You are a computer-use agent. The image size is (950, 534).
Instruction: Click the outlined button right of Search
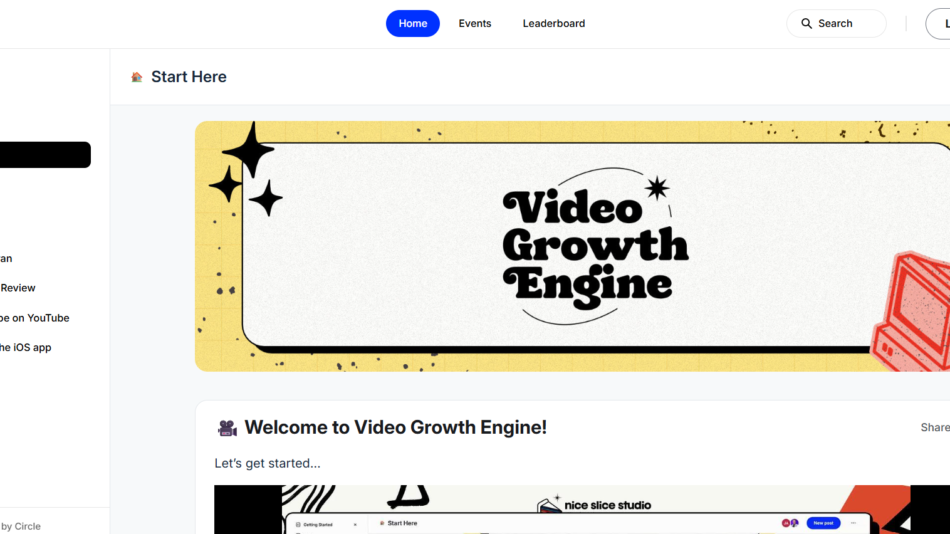tap(938, 24)
